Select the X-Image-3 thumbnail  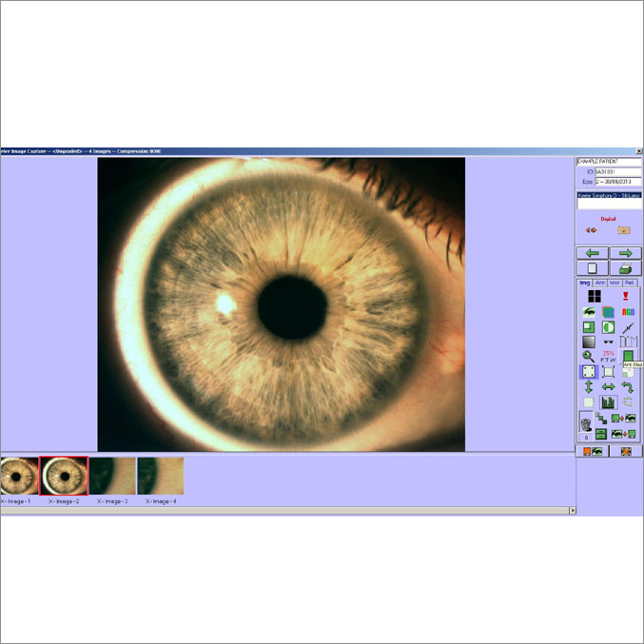click(x=112, y=476)
